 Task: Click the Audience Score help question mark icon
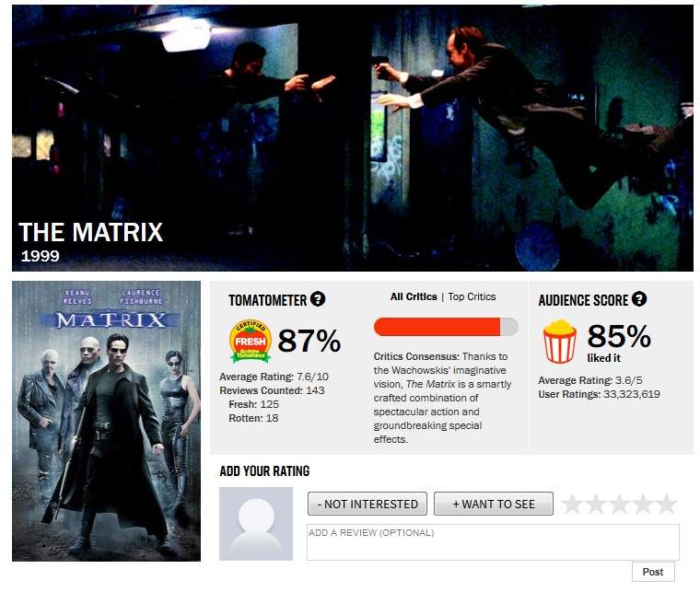(639, 299)
